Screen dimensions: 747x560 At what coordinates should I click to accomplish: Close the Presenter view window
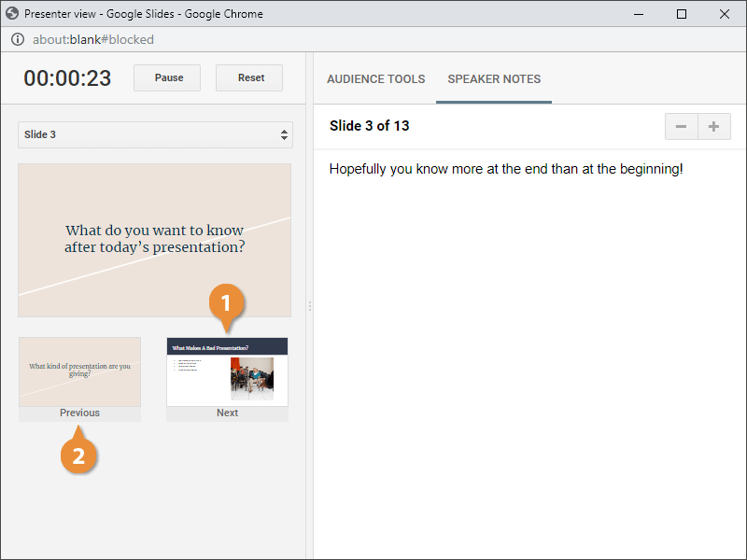[x=725, y=14]
